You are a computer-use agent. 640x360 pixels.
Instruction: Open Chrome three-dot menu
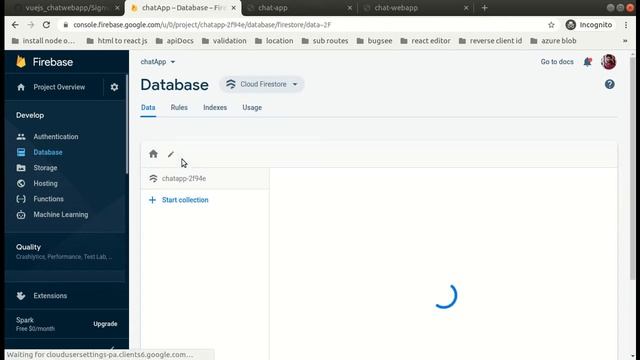(626, 25)
